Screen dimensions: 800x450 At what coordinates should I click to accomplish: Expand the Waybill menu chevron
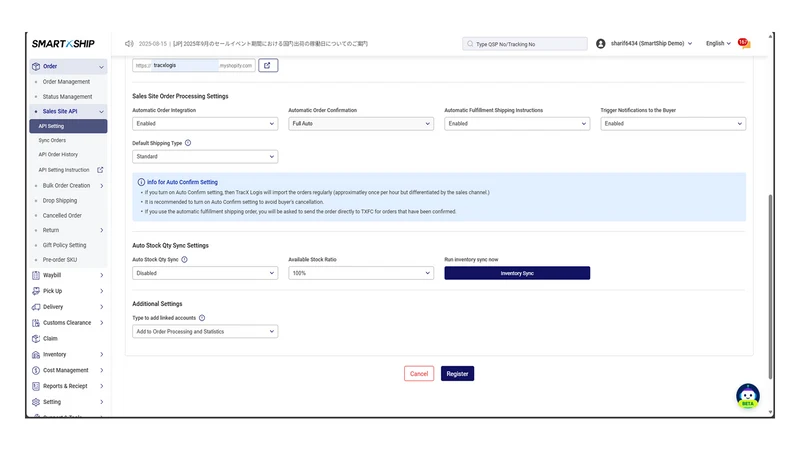tap(102, 275)
